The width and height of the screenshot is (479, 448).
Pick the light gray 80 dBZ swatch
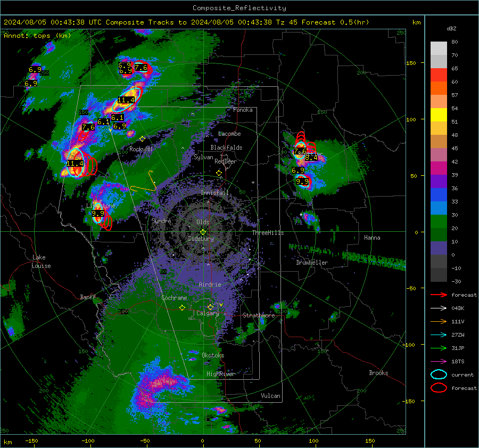(439, 48)
